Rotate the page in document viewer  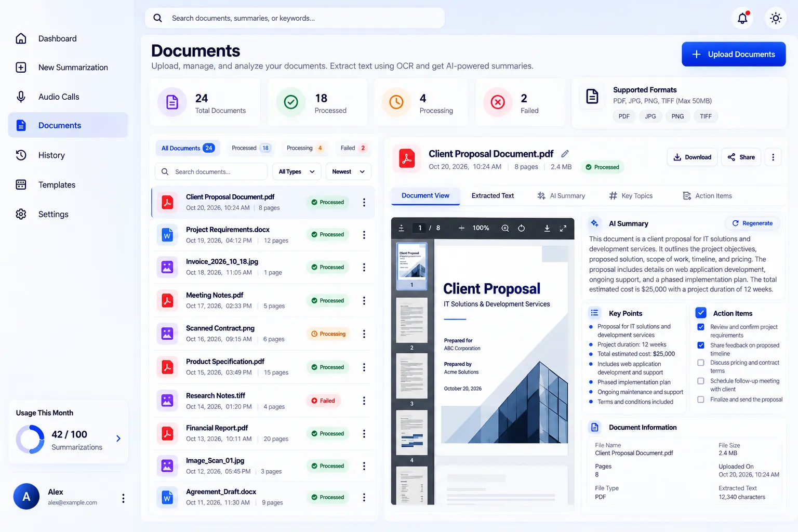522,228
